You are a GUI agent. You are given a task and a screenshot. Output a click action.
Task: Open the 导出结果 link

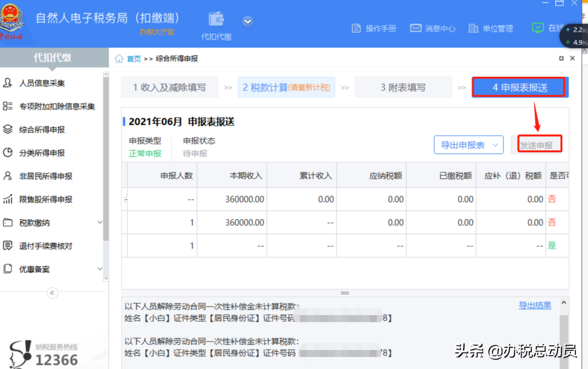pos(535,305)
